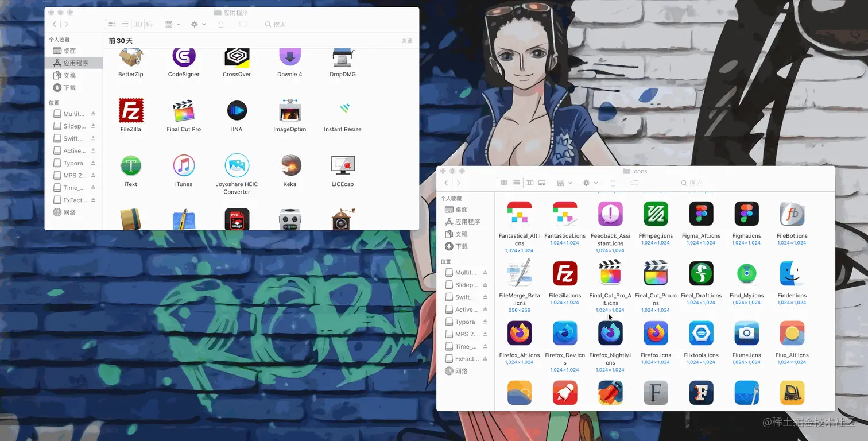Viewport: 868px width, 441px height.
Task: Click the iText app icon
Action: point(131,165)
